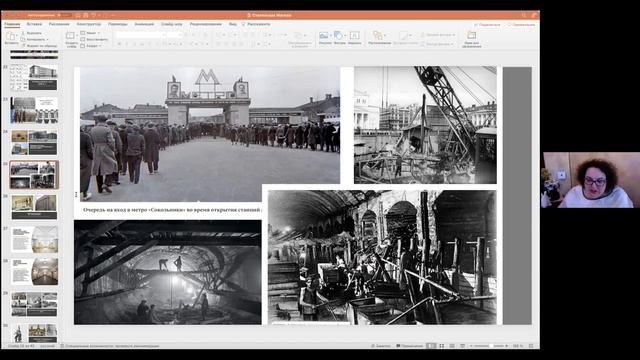
Task: Click the fit slide to window icon
Action: (531, 346)
